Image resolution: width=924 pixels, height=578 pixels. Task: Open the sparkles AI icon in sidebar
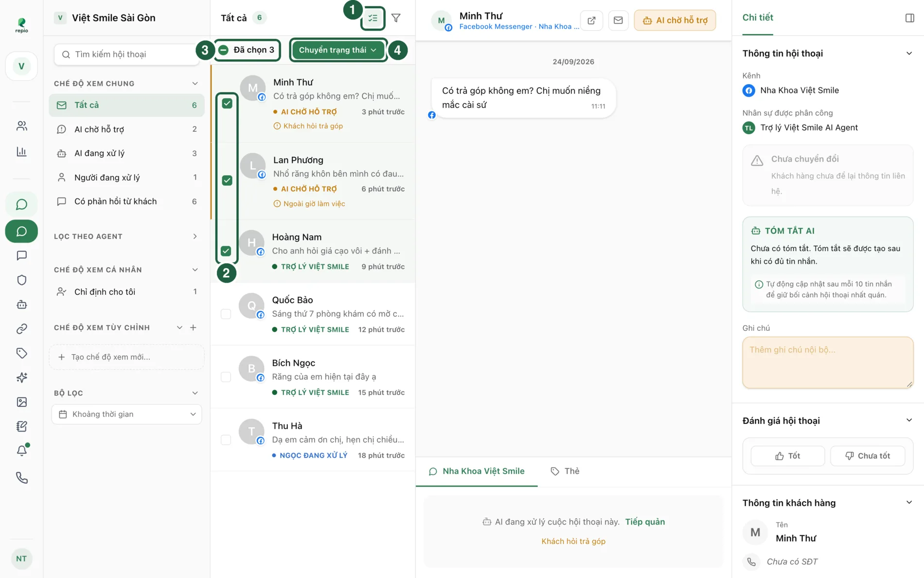tap(21, 378)
